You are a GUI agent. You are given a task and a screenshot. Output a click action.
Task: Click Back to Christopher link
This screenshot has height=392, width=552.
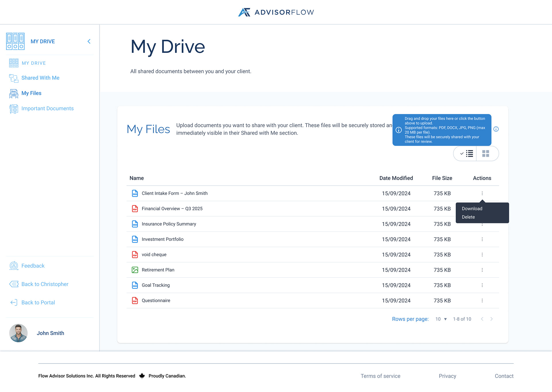pos(45,284)
